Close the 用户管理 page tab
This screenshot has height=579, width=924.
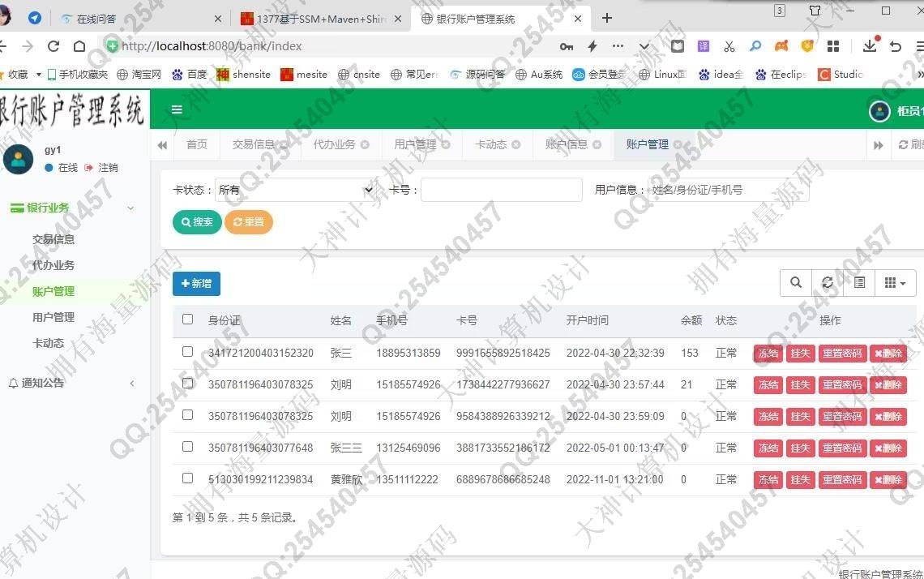446,144
